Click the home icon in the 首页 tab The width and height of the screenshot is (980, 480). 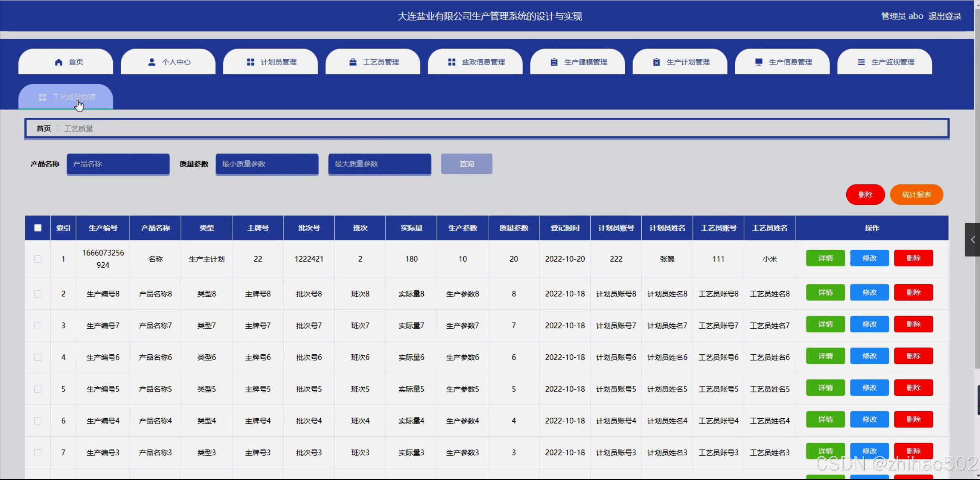click(x=59, y=62)
